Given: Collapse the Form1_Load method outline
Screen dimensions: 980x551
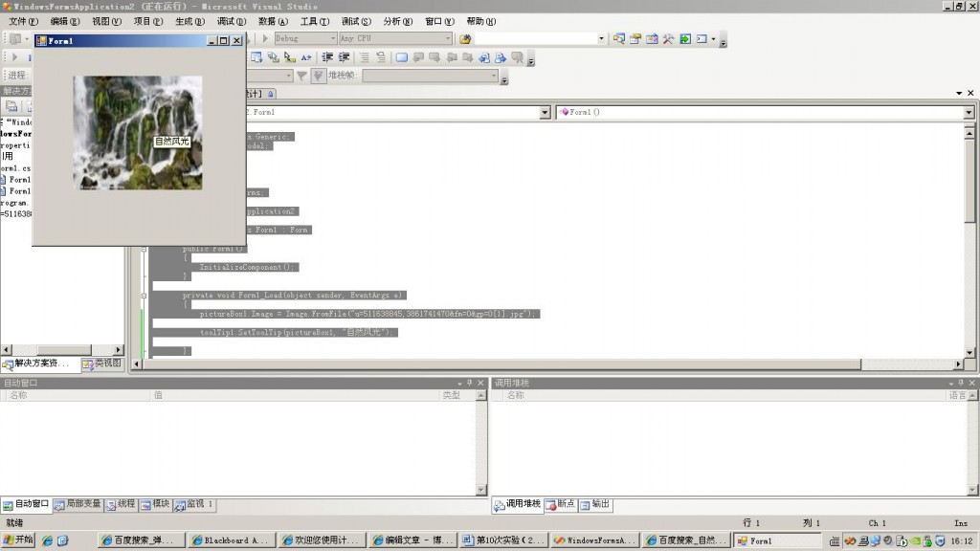Looking at the screenshot, I should [x=144, y=296].
